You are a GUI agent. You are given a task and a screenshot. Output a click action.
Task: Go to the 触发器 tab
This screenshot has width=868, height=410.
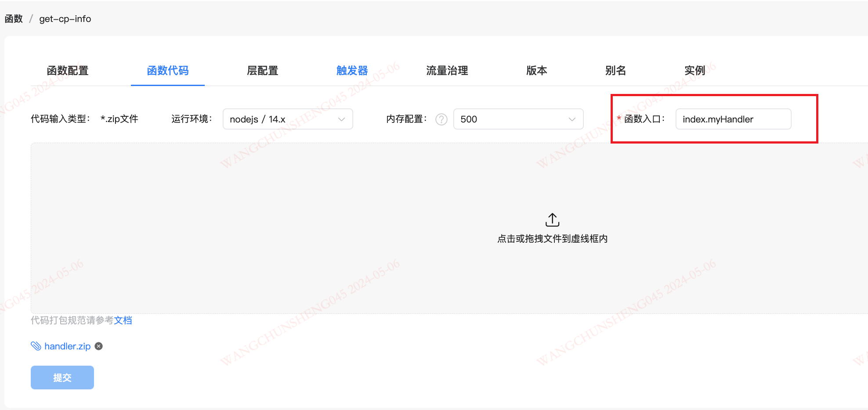[352, 71]
